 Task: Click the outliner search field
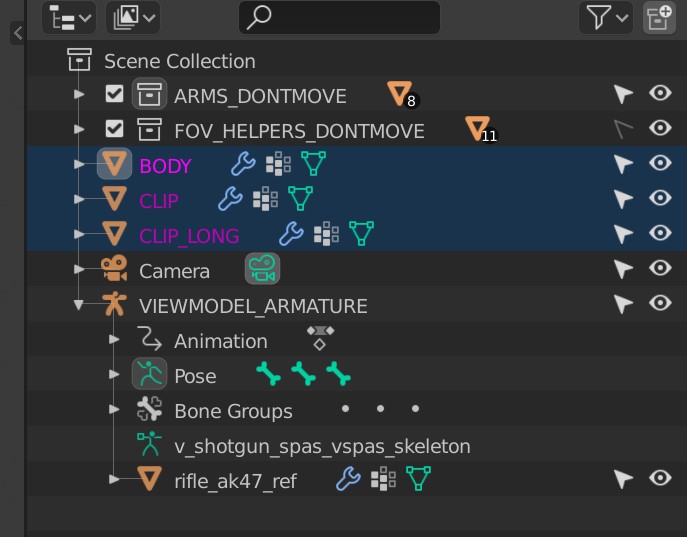[340, 17]
